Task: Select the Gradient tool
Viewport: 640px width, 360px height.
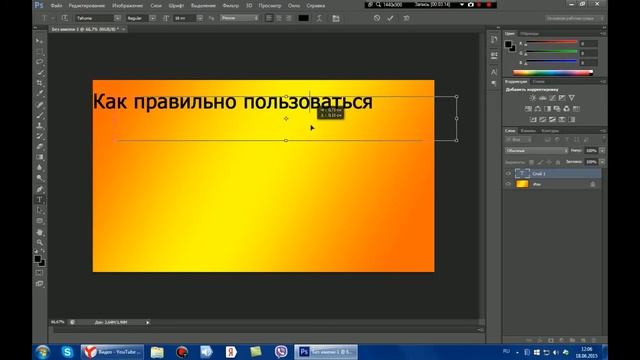Action: (x=40, y=157)
